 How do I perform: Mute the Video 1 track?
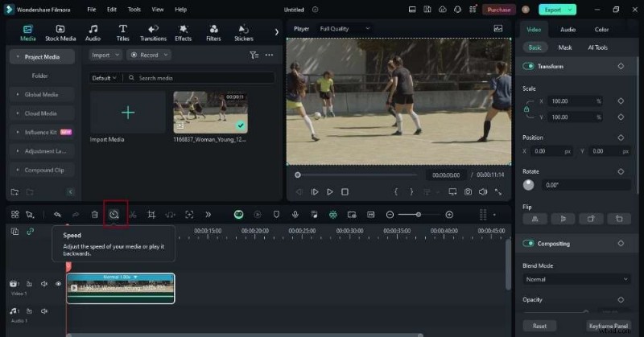pos(44,284)
